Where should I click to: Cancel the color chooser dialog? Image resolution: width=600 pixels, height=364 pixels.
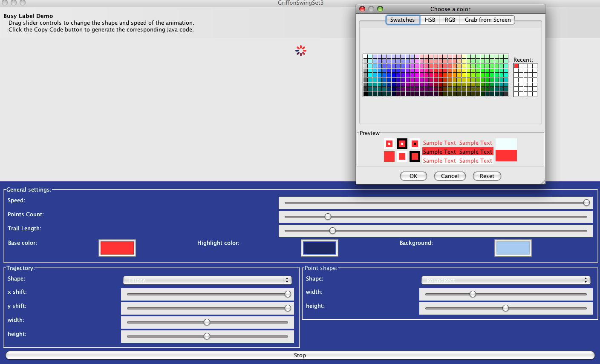coord(450,176)
